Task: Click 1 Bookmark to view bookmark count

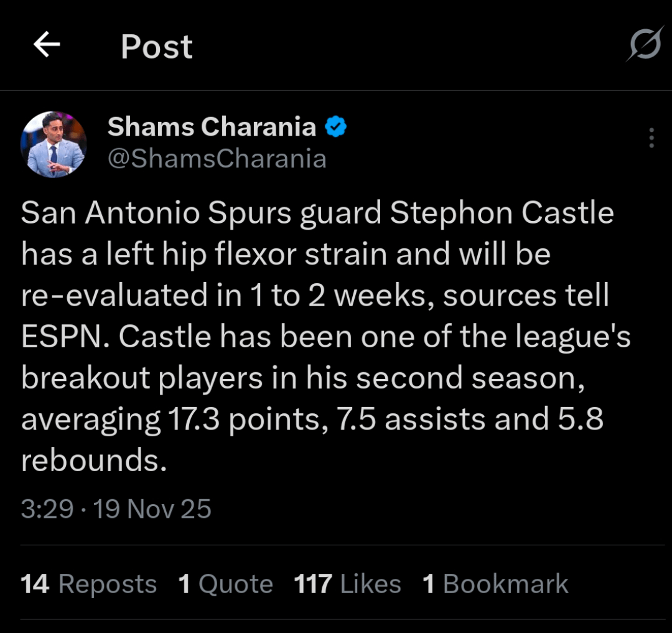Action: pyautogui.click(x=495, y=583)
